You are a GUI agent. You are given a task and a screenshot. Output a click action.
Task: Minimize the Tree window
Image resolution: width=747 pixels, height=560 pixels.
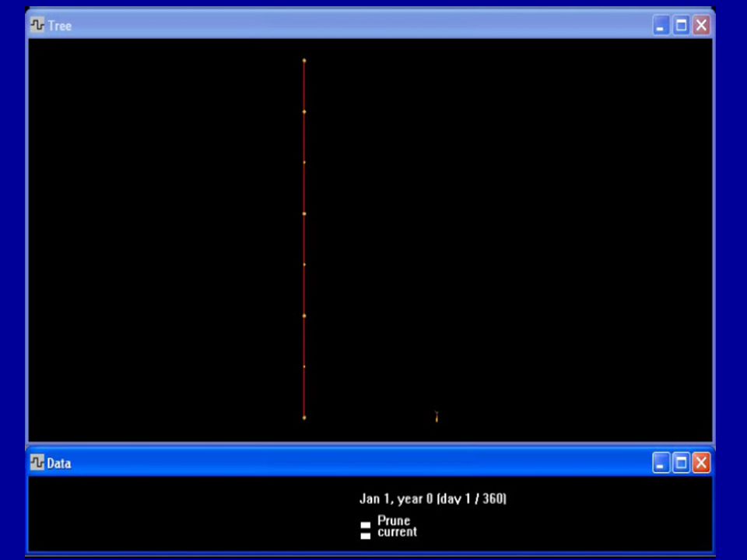pyautogui.click(x=661, y=25)
